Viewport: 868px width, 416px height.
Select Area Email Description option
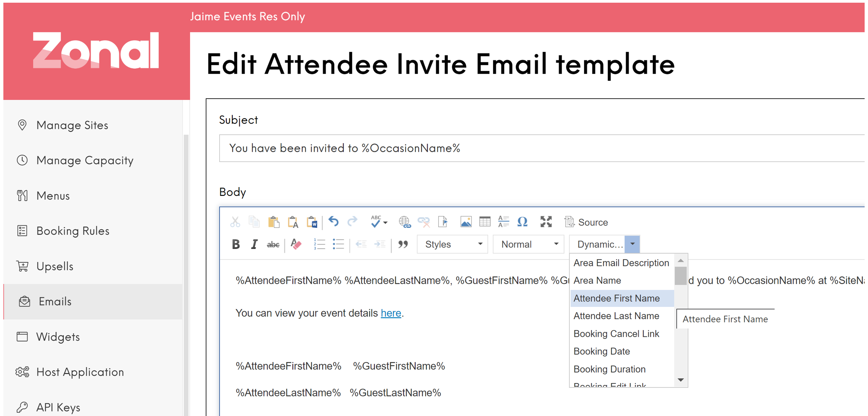click(x=622, y=263)
